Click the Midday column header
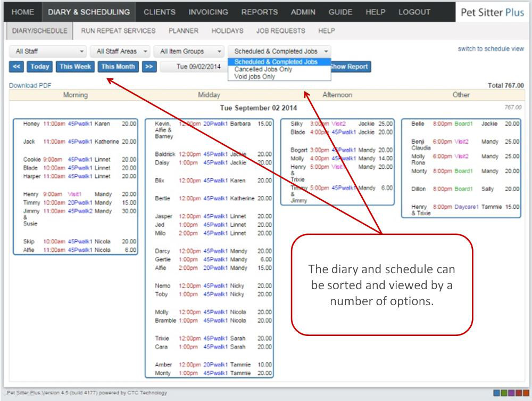Viewport: 532px width, 401px height. (209, 95)
